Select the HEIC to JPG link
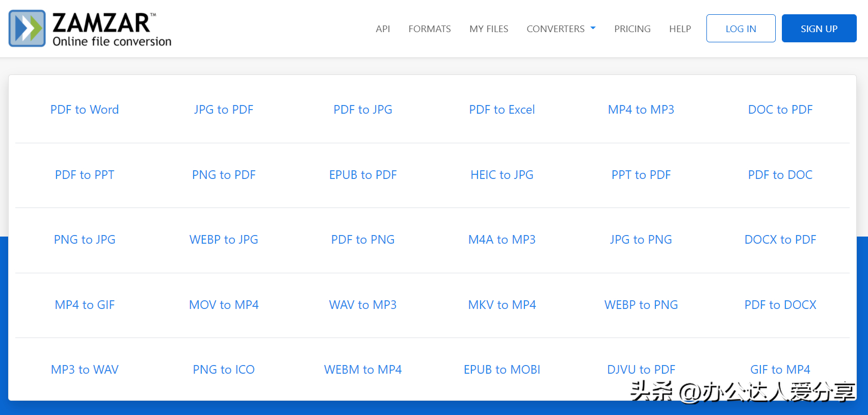The height and width of the screenshot is (415, 868). point(502,175)
